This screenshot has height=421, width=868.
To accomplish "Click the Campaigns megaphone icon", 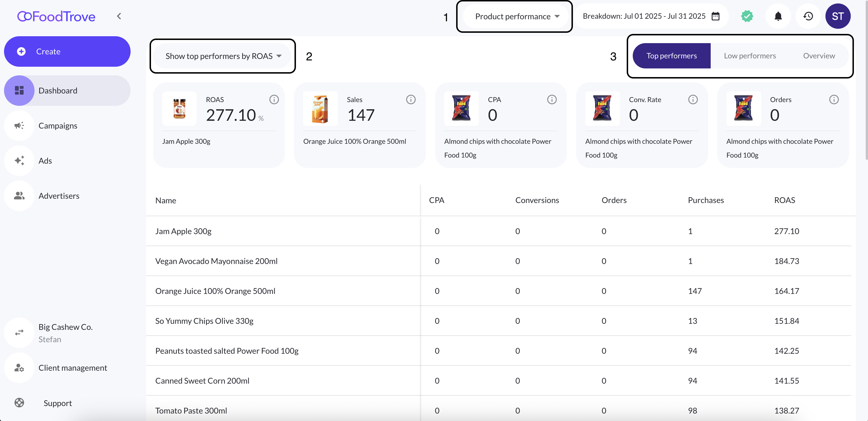I will point(19,126).
